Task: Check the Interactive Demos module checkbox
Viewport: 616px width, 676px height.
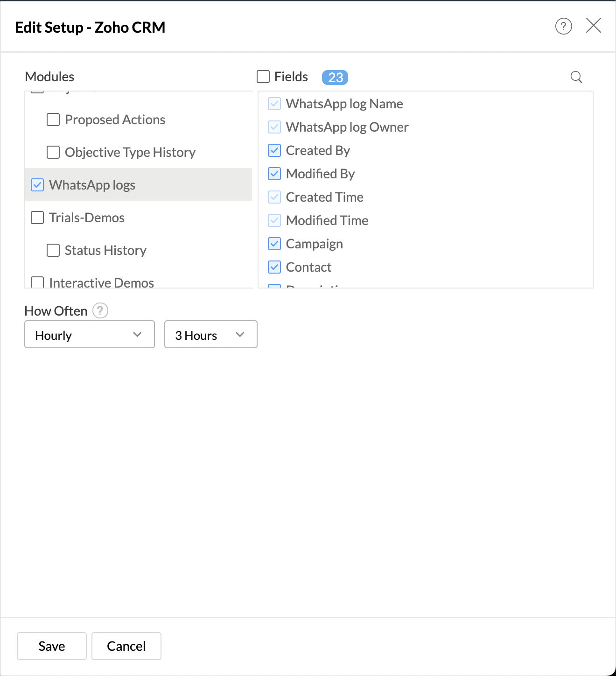Action: (x=37, y=282)
